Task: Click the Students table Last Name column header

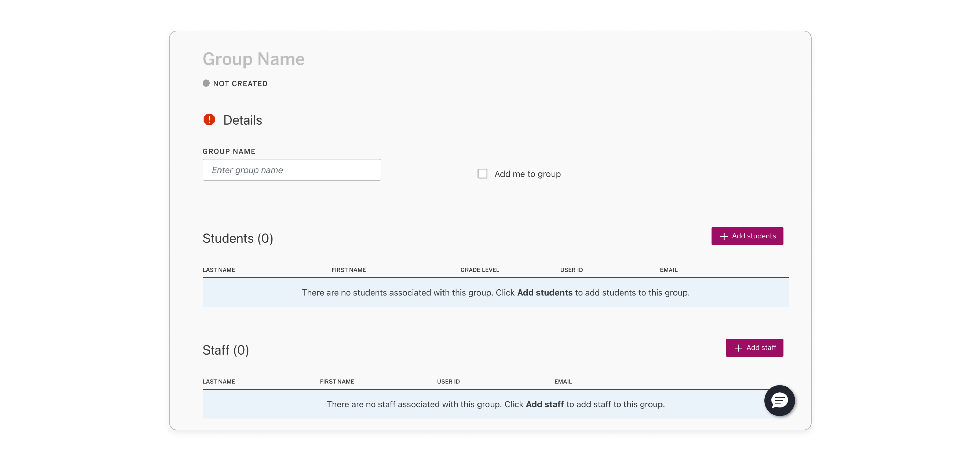Action: tap(219, 270)
